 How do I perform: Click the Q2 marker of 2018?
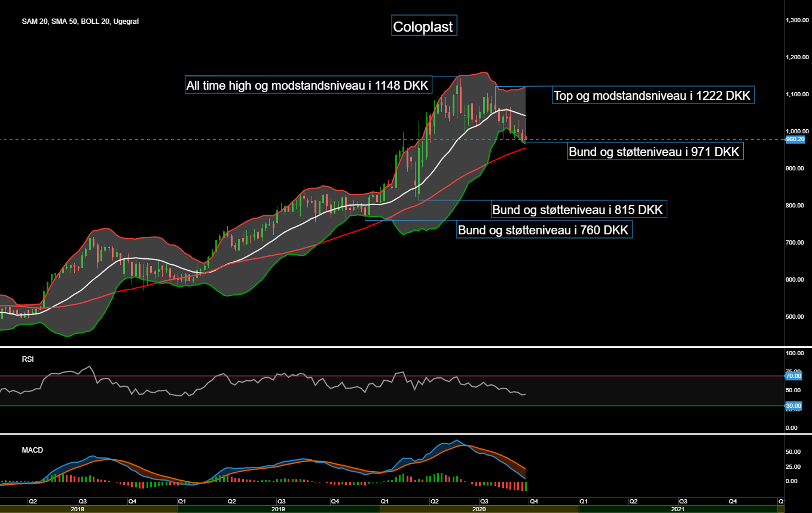click(x=33, y=502)
